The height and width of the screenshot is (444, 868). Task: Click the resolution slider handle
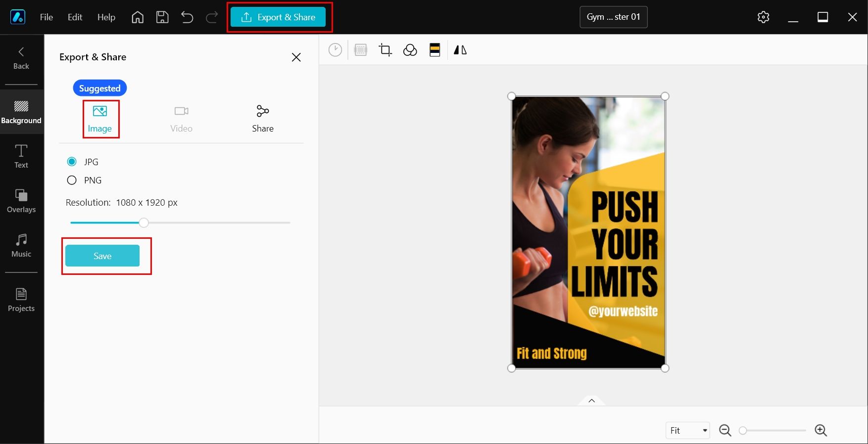144,222
